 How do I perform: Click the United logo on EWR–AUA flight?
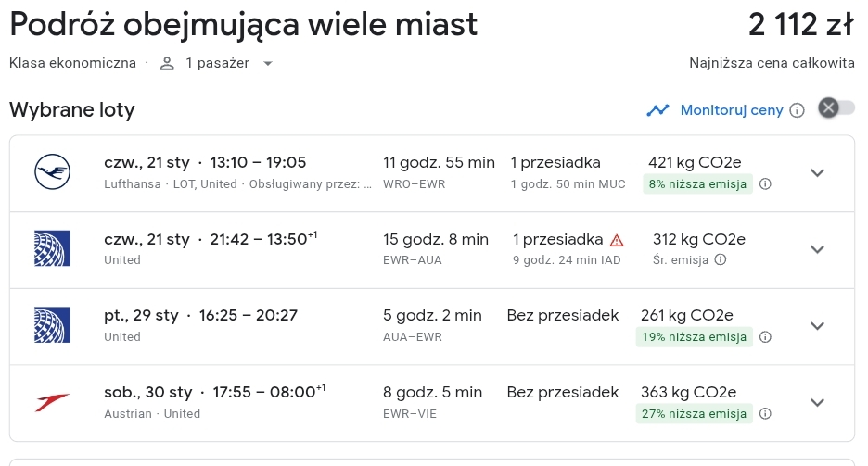[52, 248]
